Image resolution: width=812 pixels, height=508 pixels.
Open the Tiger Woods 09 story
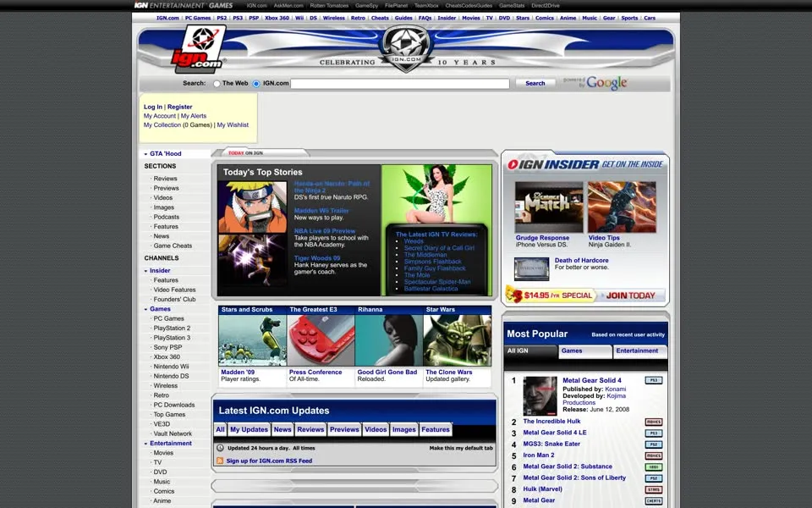coord(317,258)
